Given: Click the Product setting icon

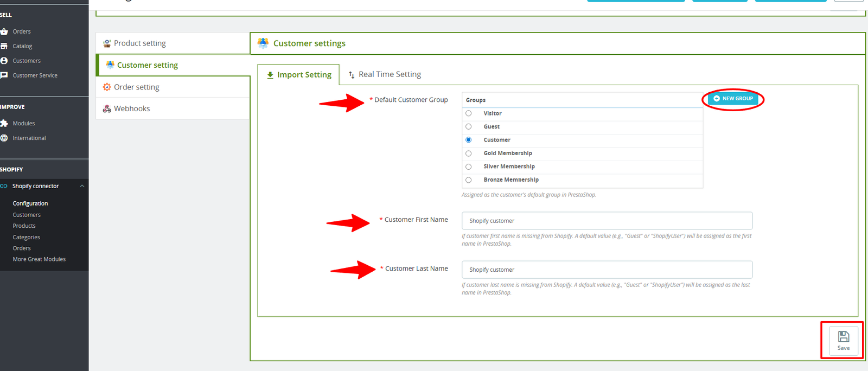Looking at the screenshot, I should (x=107, y=43).
